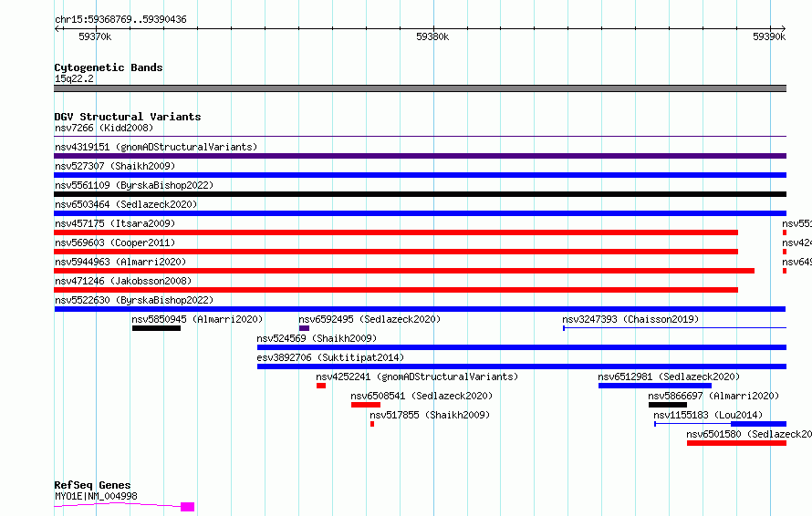Image resolution: width=812 pixels, height=516 pixels.
Task: Click the 59370k ruler tick label
Action: coord(95,36)
